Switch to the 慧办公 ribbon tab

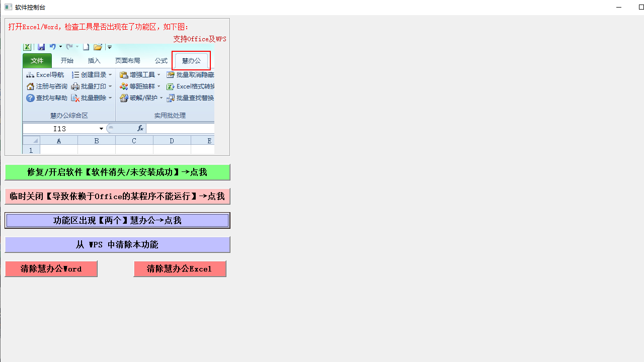tap(191, 60)
